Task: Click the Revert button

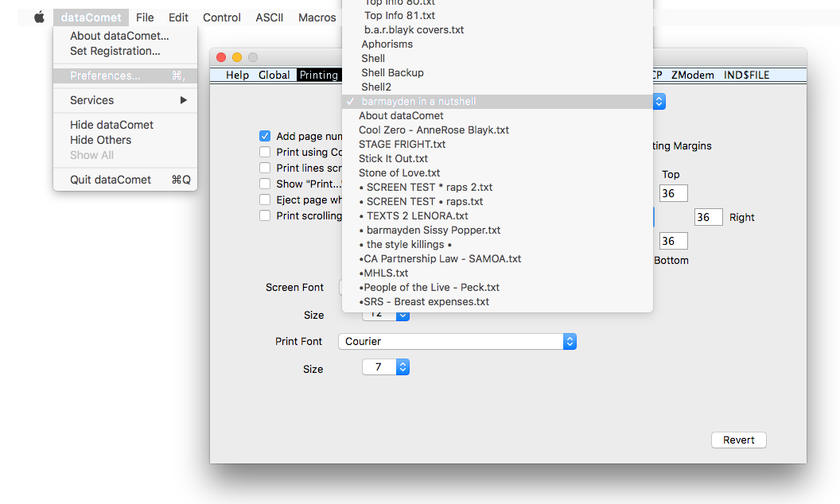Action: (739, 440)
